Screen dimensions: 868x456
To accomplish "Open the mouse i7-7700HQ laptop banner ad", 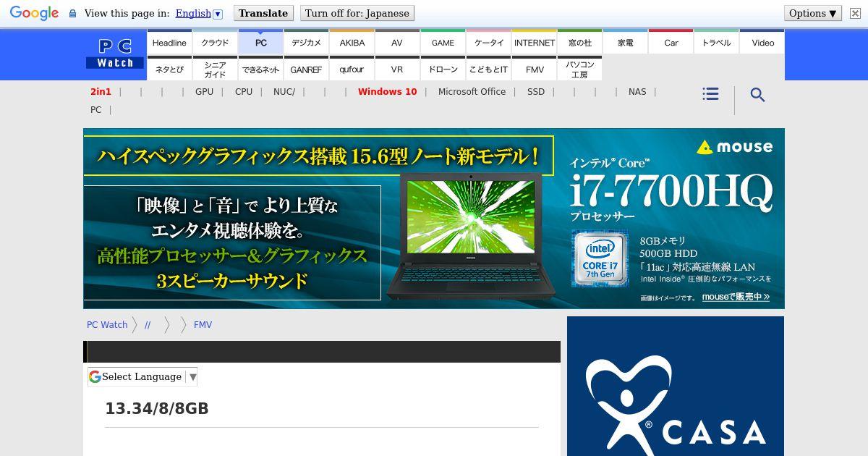I will [x=434, y=219].
